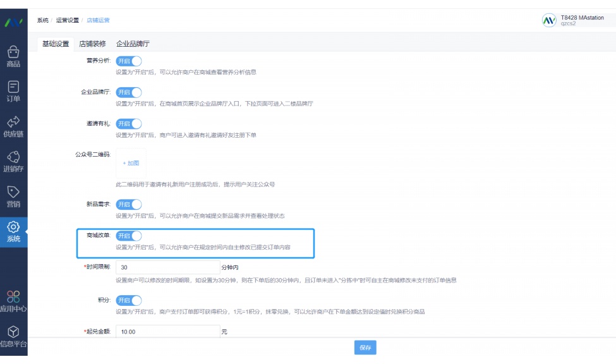
Task: Toggle the 邀请有礼 switch
Action: tap(129, 124)
